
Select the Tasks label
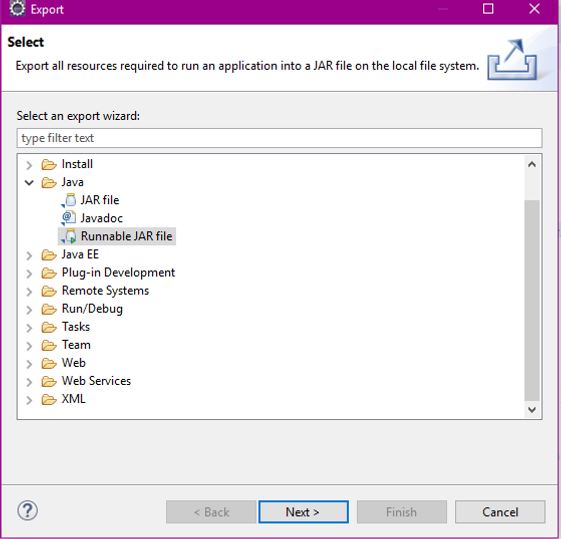(76, 327)
